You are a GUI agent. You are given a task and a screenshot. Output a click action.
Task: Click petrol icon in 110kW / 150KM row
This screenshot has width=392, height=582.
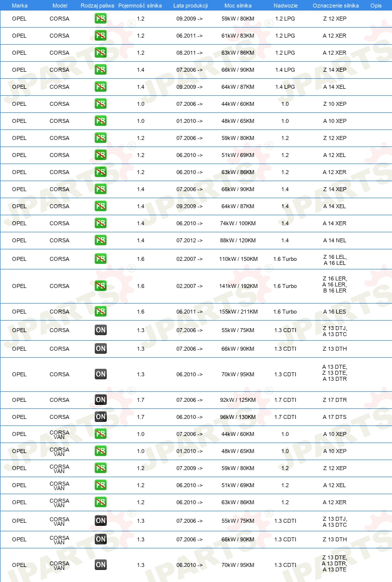(x=100, y=259)
